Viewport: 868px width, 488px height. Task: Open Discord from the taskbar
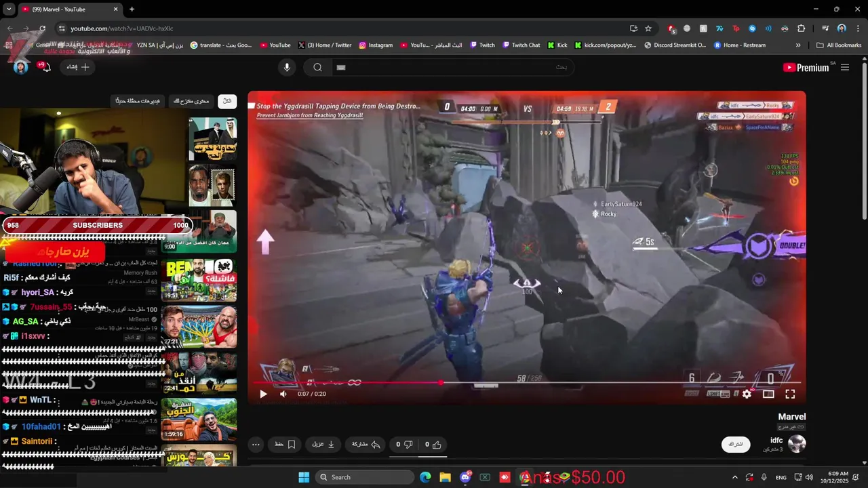click(465, 477)
